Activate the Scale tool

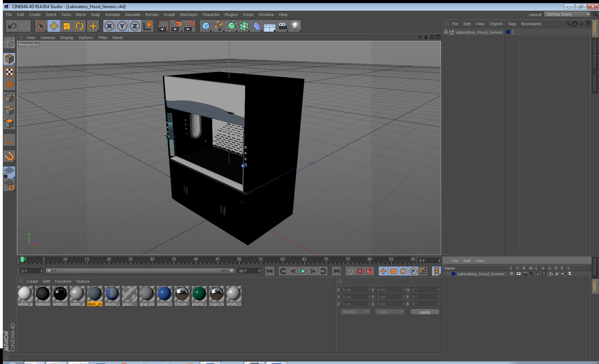point(67,26)
